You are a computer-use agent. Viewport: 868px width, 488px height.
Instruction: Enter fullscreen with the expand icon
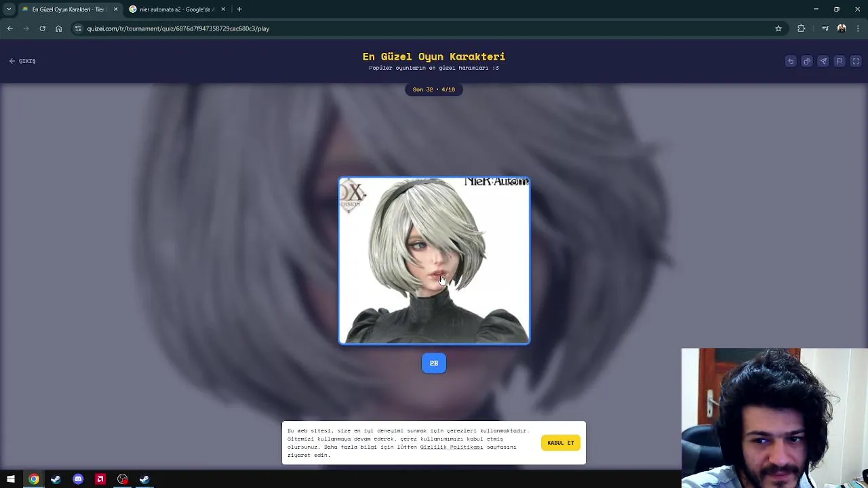pyautogui.click(x=856, y=61)
